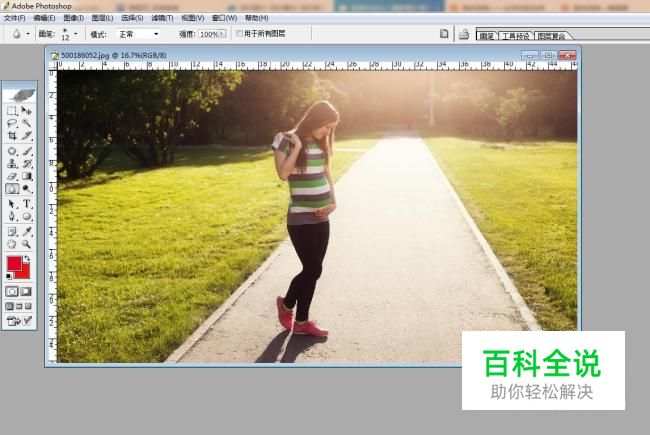Open the 文件(F) menu
Screen dimensions: 650x435
pyautogui.click(x=15, y=18)
